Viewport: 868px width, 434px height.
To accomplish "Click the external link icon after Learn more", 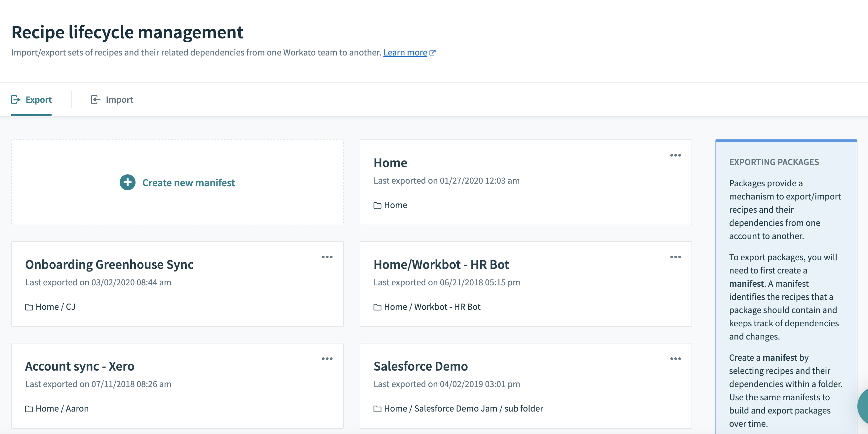I will (x=433, y=52).
